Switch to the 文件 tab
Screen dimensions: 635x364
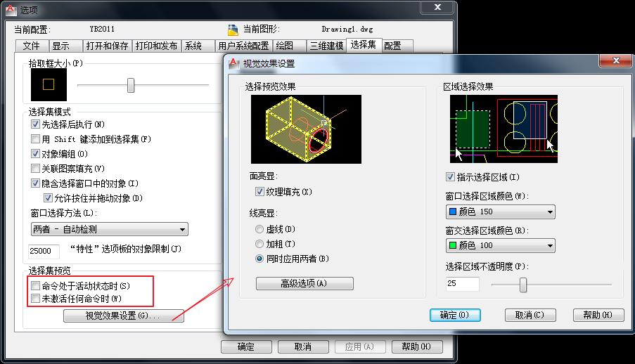click(32, 46)
